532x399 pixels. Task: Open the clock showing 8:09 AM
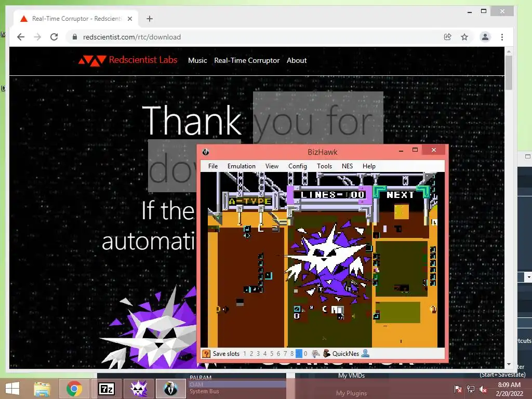[x=509, y=389]
